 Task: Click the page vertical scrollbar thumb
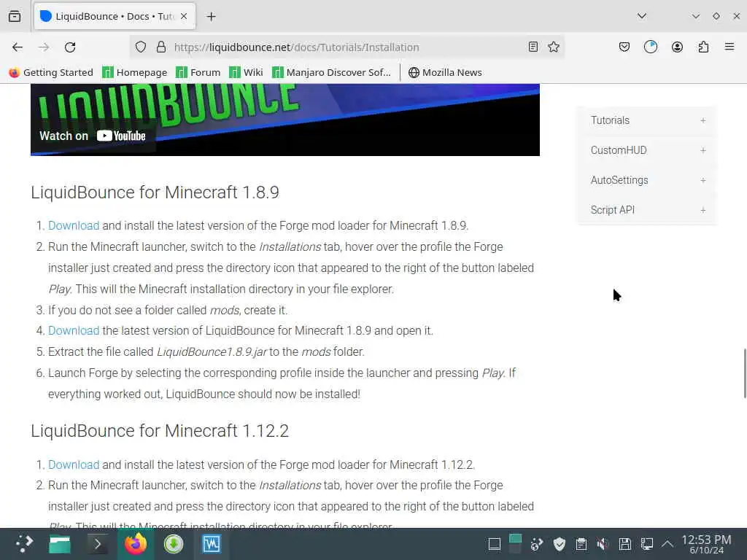tap(745, 373)
